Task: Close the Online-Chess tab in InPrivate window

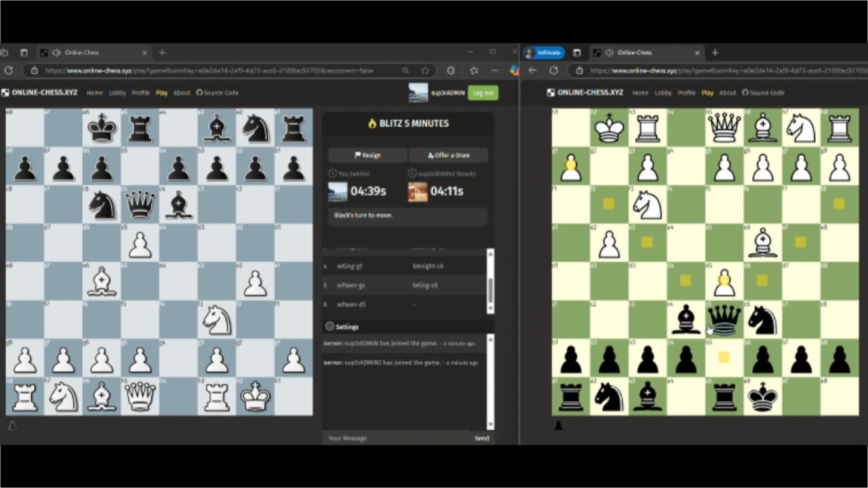Action: (x=697, y=53)
